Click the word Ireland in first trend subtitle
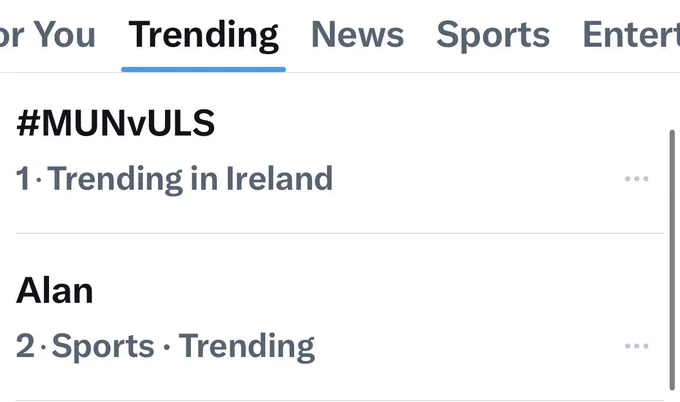 [280, 178]
